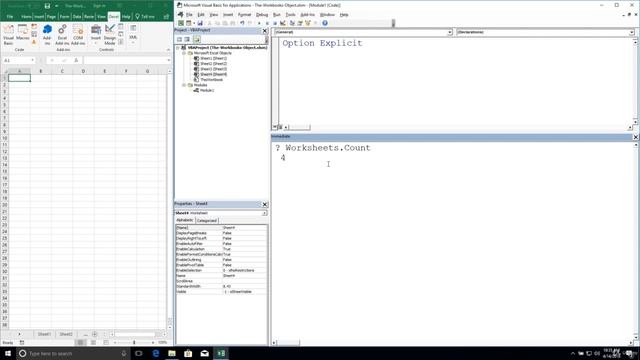Toggle Design Mode in Excel ribbon
Image resolution: width=640 pixels, height=360 pixels.
(110, 35)
